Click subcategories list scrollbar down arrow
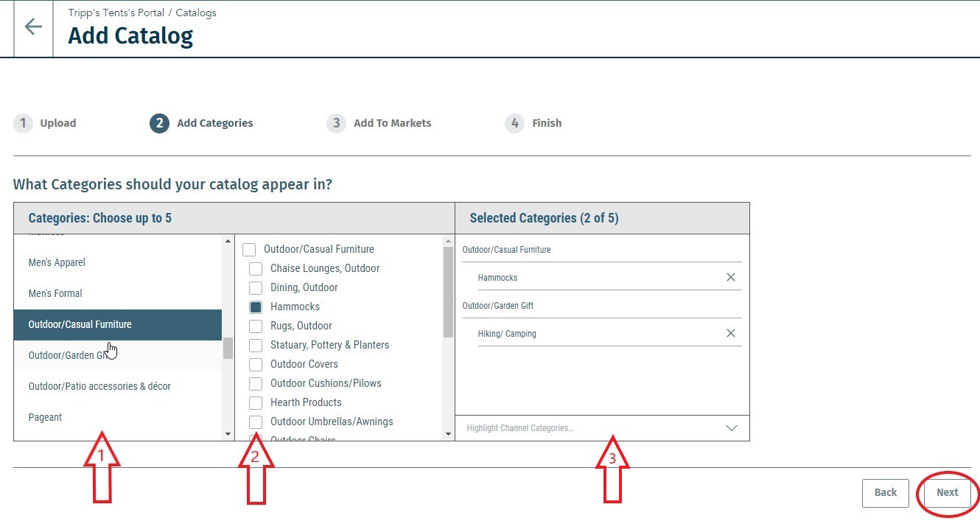 pos(448,435)
